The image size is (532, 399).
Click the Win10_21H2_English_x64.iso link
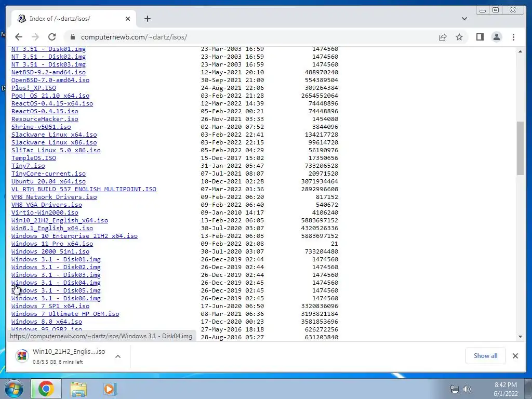[x=60, y=220]
